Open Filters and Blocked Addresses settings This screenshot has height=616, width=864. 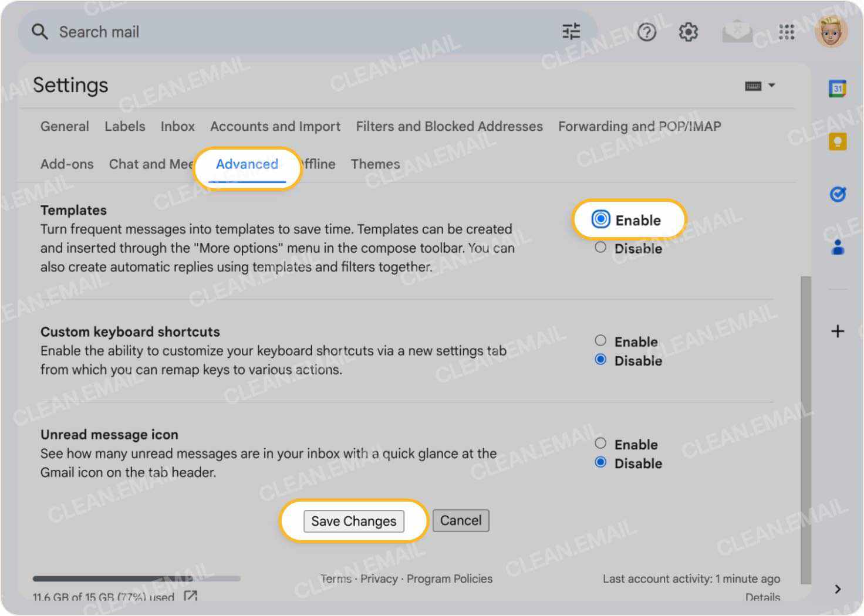(x=449, y=126)
